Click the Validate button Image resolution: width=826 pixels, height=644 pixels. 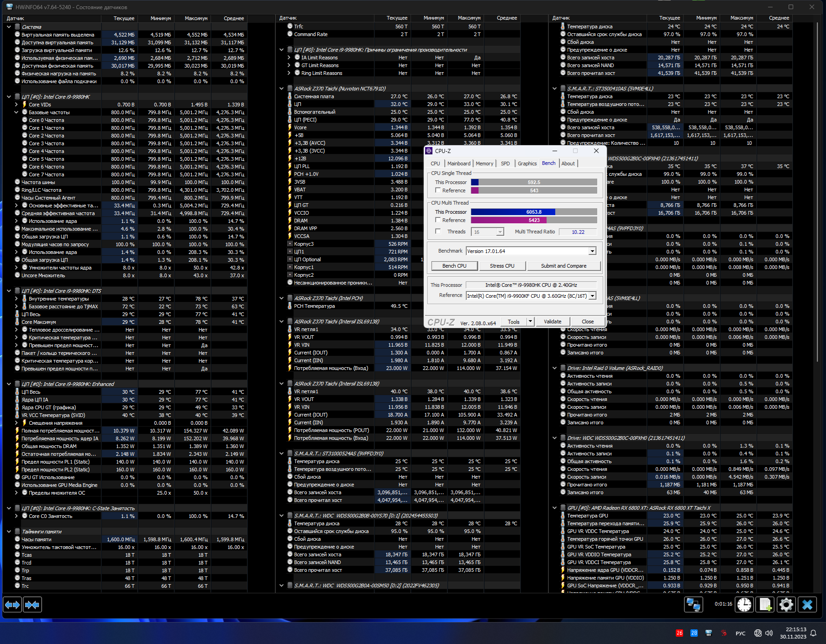[x=552, y=322]
